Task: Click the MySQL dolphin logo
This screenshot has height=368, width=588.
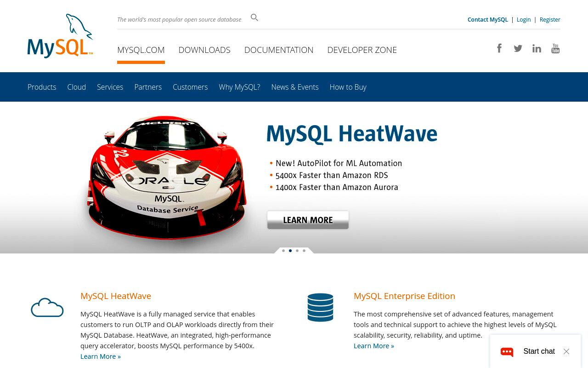Action: (x=60, y=36)
